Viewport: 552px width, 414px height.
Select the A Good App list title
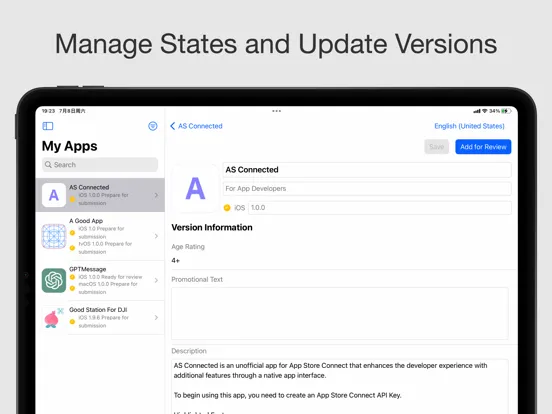click(x=86, y=221)
